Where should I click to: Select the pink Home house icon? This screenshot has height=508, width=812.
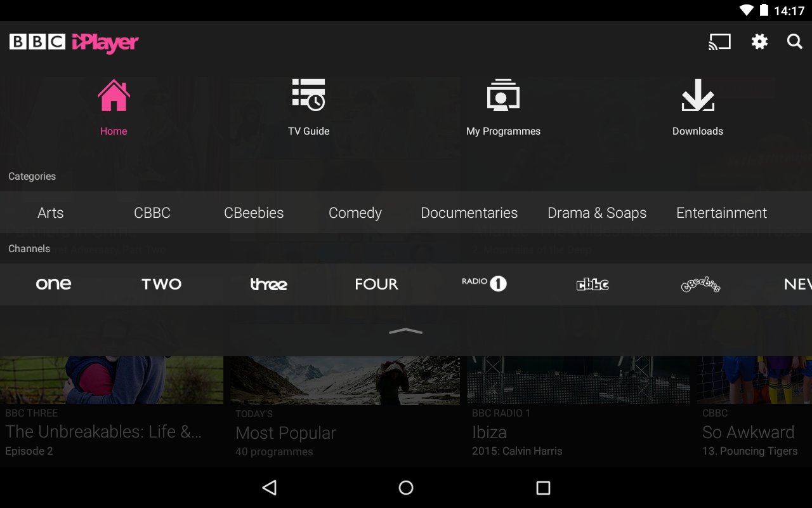tap(114, 95)
